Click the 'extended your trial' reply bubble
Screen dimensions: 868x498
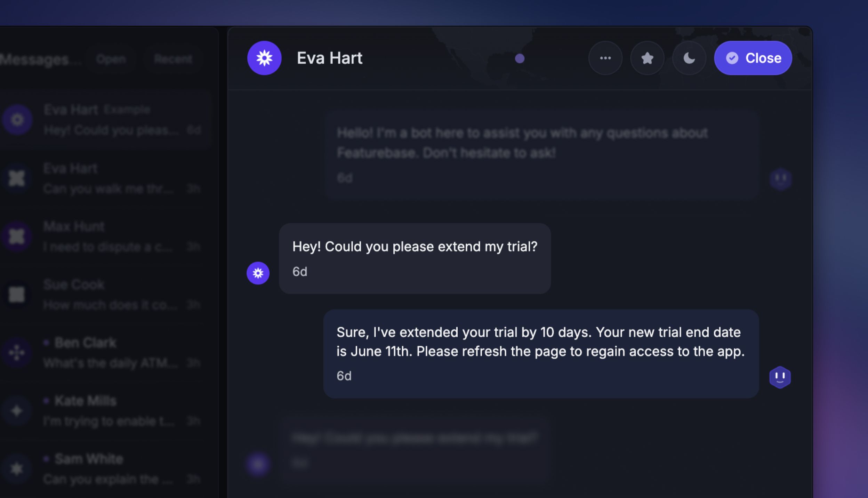[540, 353]
